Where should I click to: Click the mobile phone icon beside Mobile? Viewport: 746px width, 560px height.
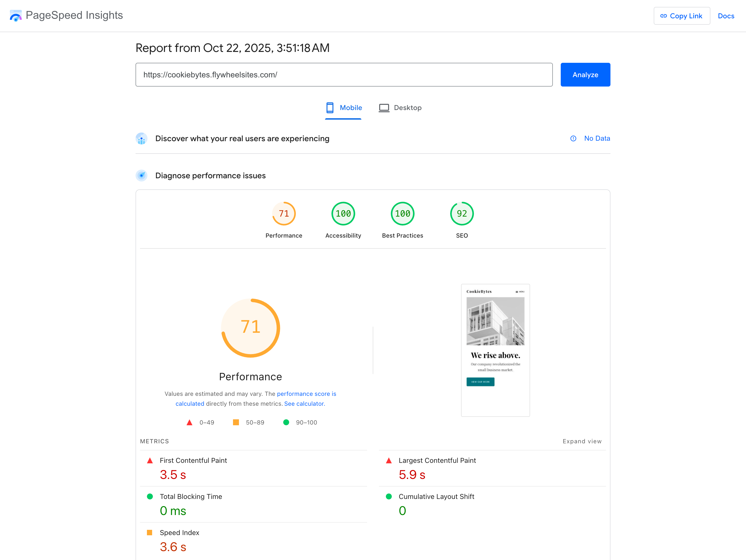pos(329,108)
